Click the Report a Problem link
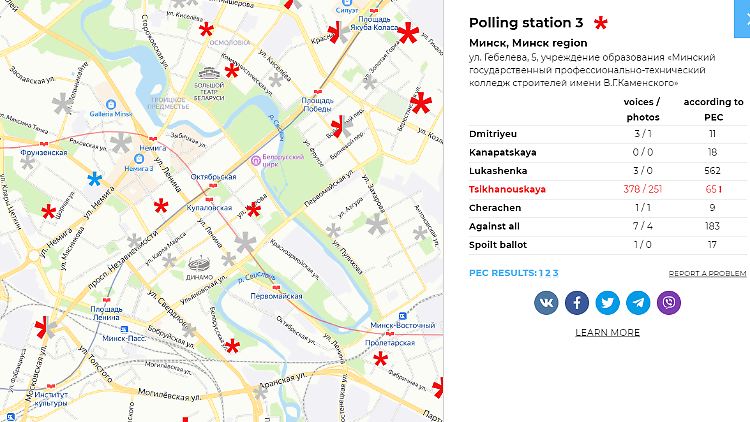The height and width of the screenshot is (422, 750). 707,273
